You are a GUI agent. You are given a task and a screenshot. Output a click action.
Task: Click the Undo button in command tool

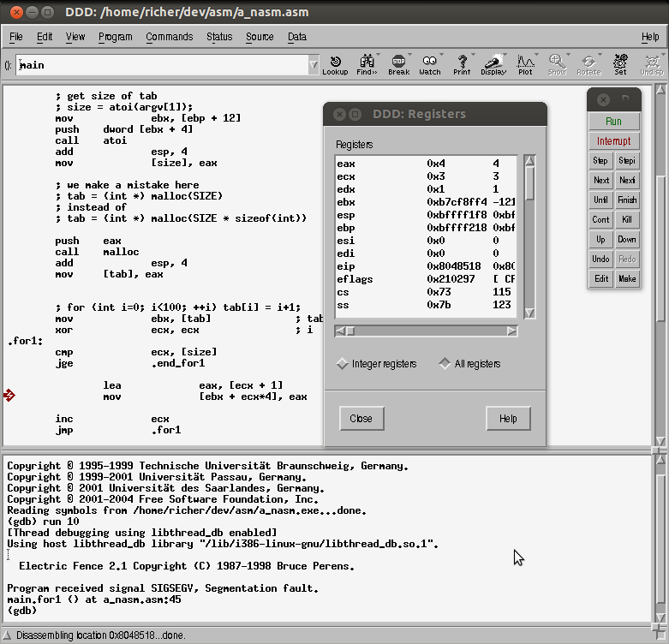(x=600, y=259)
